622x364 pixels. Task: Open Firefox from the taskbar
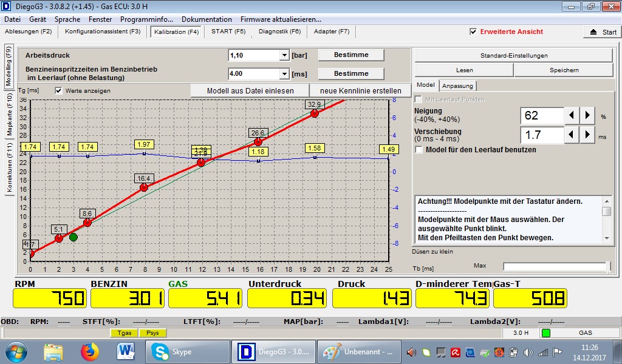(89, 351)
